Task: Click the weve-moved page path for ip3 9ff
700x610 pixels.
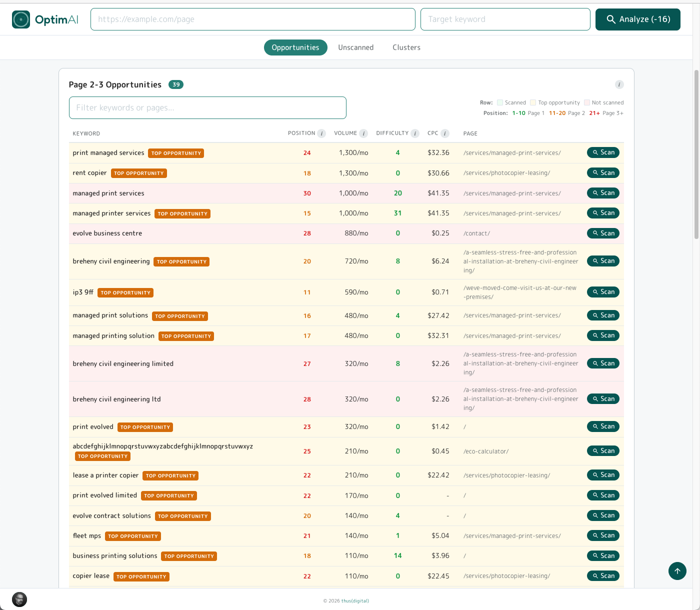Action: click(520, 292)
